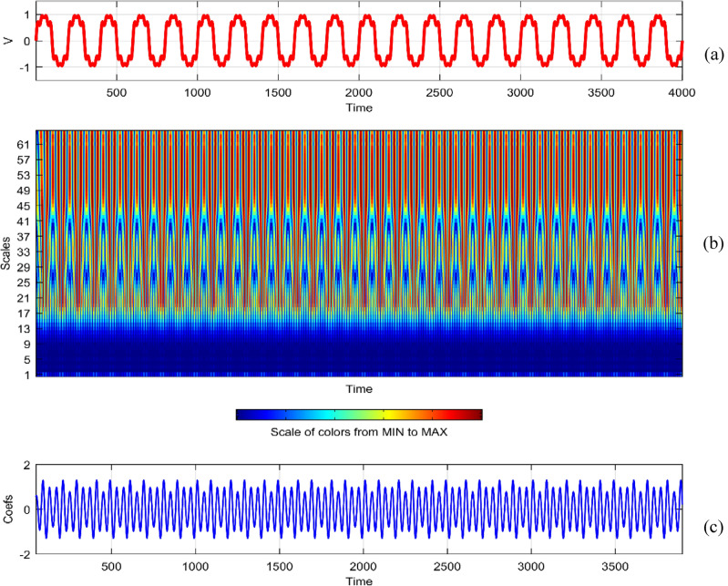Click the 500 time tick on the Coefs plot
The height and width of the screenshot is (586, 728).
111,565
